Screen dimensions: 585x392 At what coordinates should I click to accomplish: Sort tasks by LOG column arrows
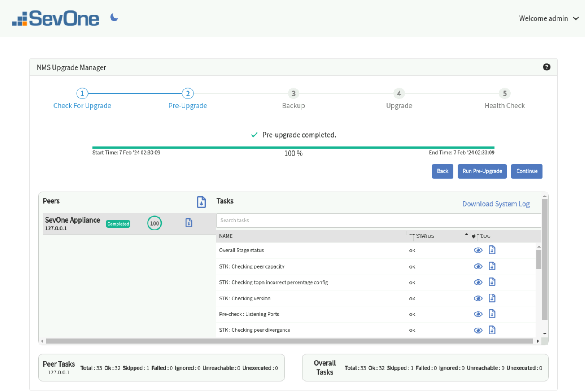[x=474, y=236]
